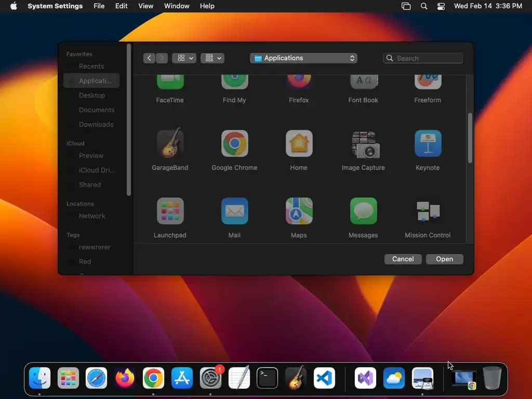Open the Weather app from the Dock
The image size is (532, 399).
[394, 378]
